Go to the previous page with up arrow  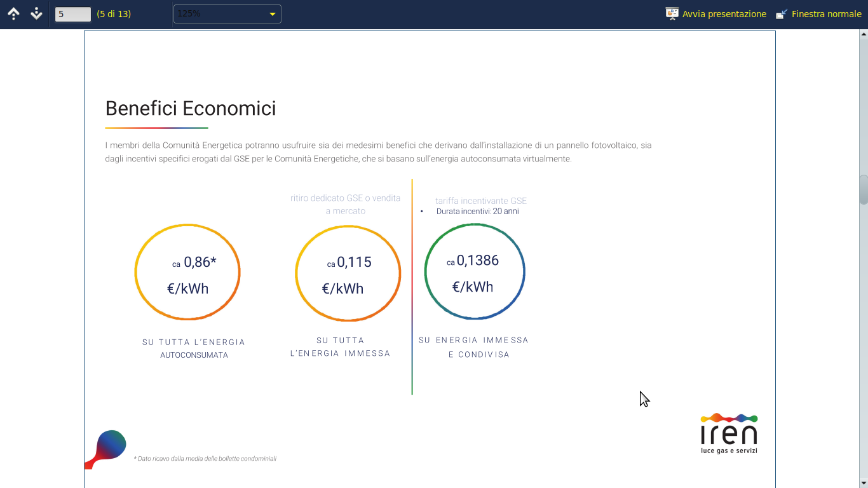(x=13, y=13)
